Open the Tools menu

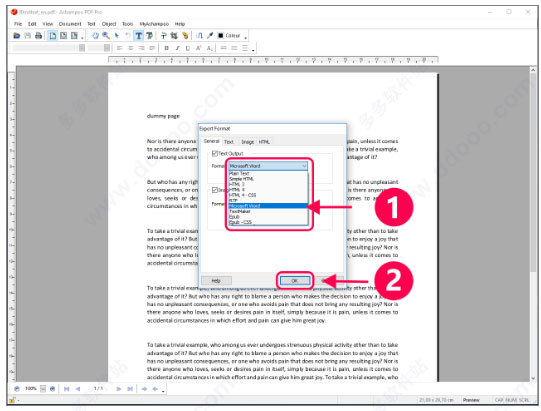[127, 24]
